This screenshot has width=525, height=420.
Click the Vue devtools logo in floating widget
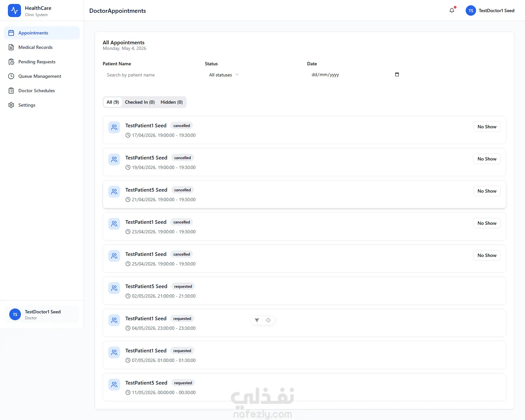pyautogui.click(x=257, y=320)
